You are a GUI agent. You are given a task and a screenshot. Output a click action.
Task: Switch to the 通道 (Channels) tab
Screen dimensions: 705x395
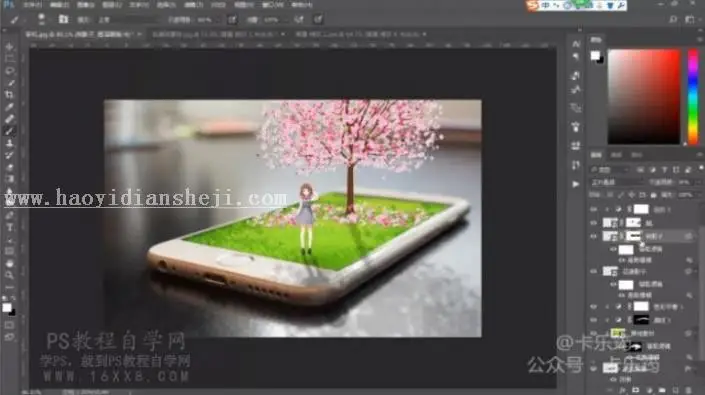pyautogui.click(x=616, y=155)
